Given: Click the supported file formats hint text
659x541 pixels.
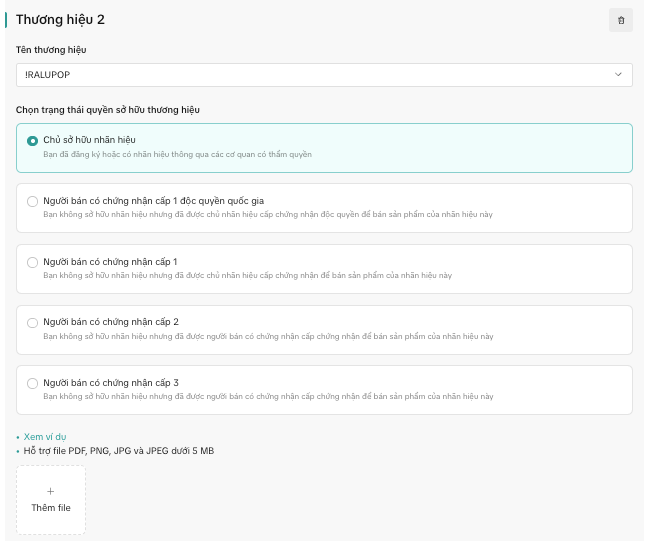Looking at the screenshot, I should pos(118,451).
